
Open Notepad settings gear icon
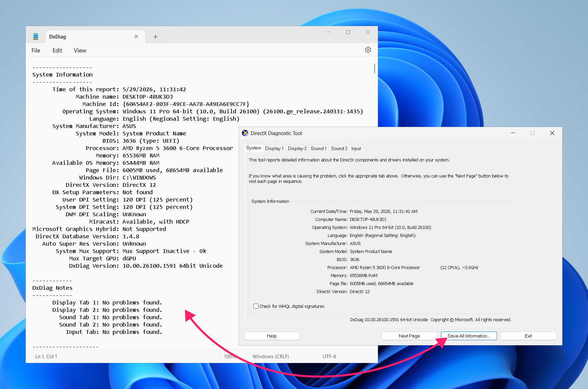(368, 50)
